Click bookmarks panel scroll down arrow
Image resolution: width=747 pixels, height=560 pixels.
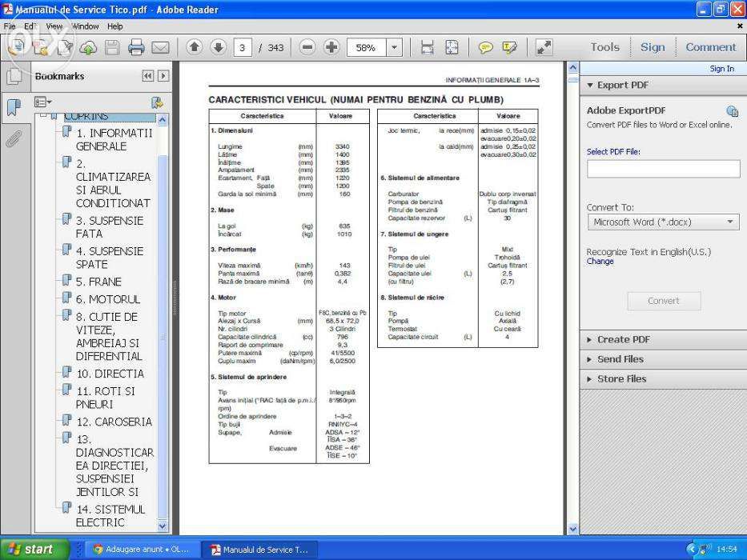pos(163,526)
